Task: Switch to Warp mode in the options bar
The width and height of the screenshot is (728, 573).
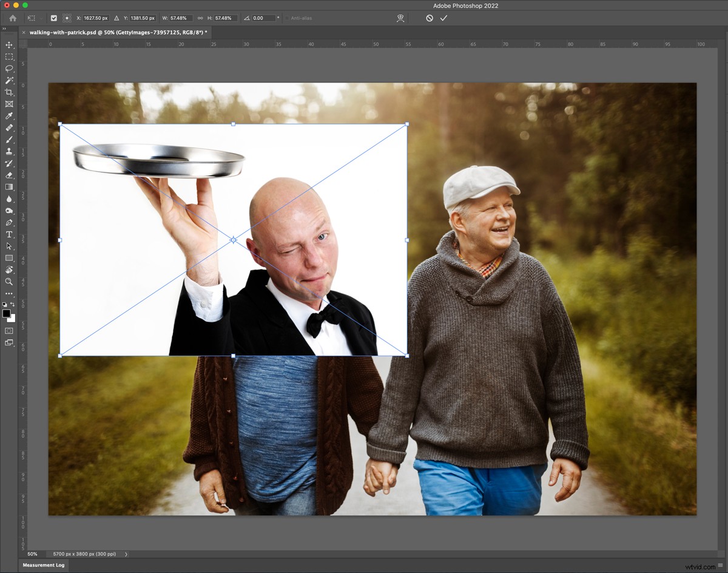Action: [x=400, y=18]
